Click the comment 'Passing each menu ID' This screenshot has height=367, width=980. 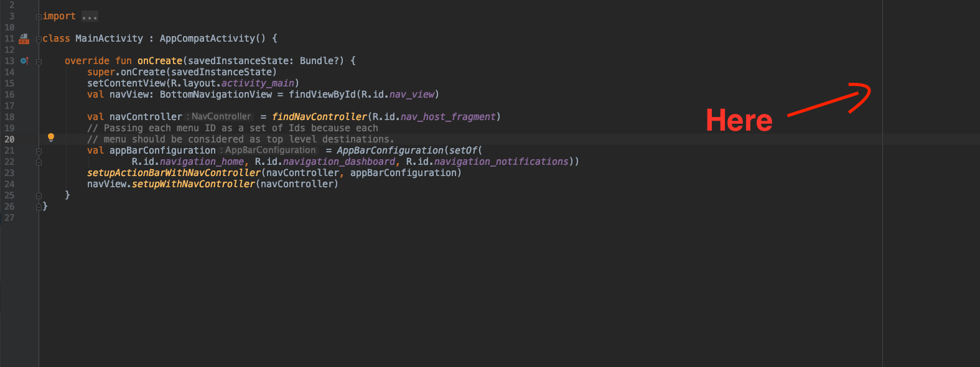[233, 128]
